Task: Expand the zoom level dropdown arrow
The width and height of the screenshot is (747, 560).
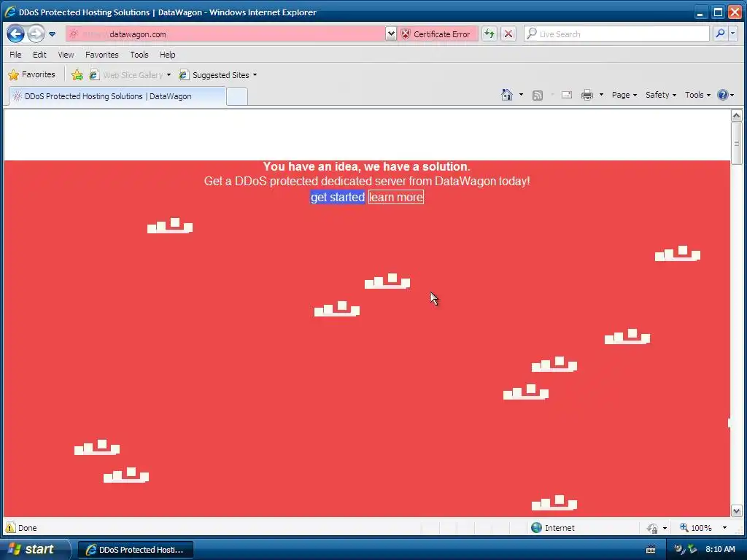Action: click(x=724, y=528)
